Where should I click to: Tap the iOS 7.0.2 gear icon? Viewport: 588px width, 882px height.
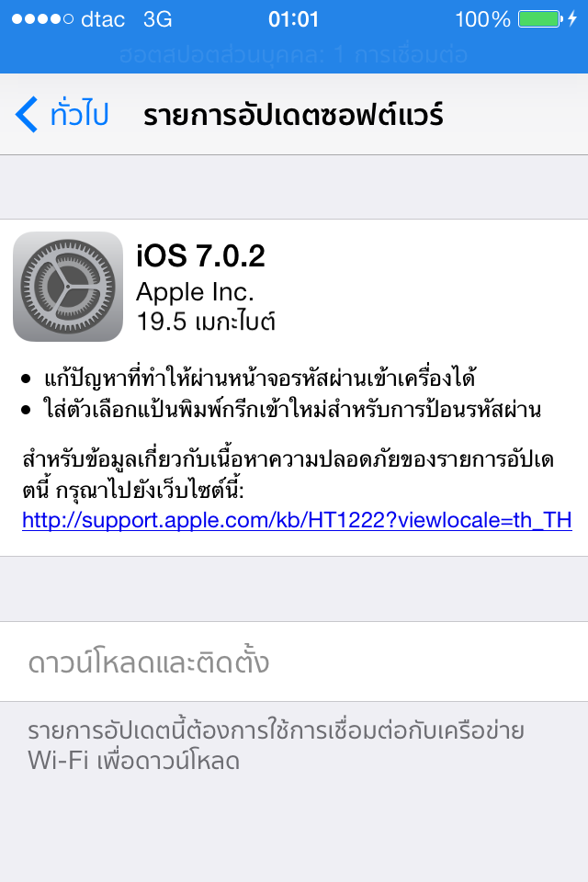(x=68, y=287)
